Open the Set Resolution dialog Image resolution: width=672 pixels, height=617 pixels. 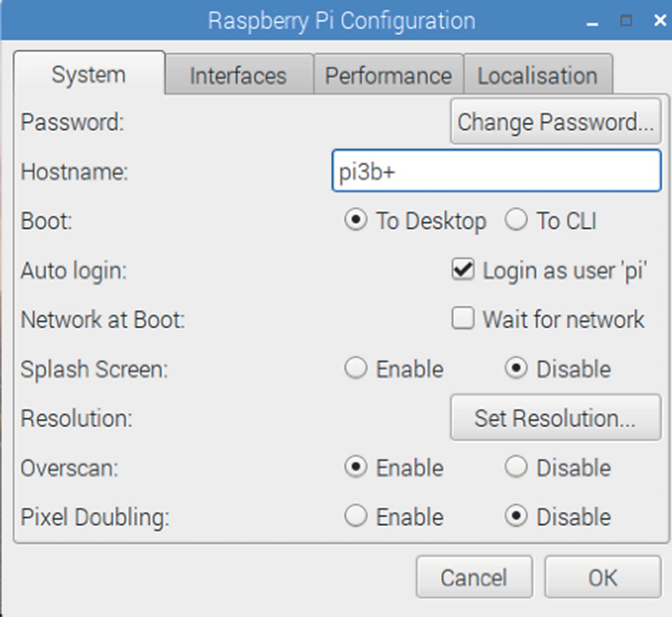[x=555, y=418]
